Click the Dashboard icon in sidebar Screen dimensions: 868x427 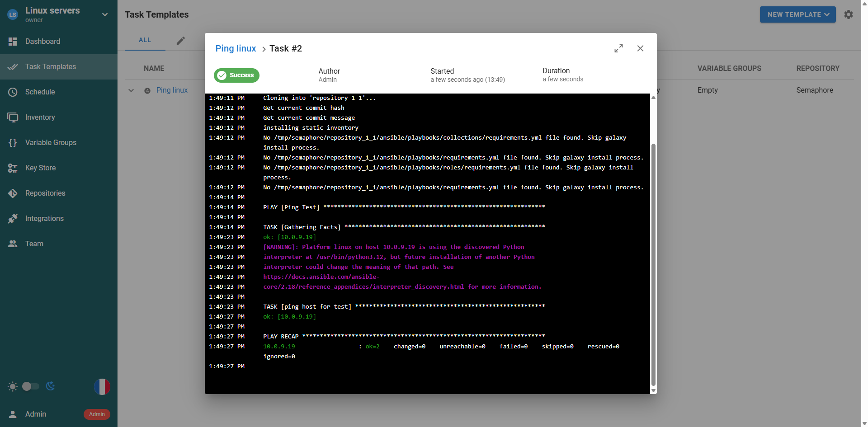coord(13,42)
